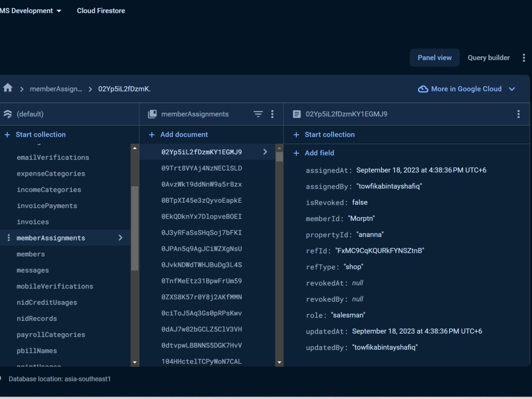532x399 pixels.
Task: Click plus icon next to Add field
Action: tap(296, 153)
